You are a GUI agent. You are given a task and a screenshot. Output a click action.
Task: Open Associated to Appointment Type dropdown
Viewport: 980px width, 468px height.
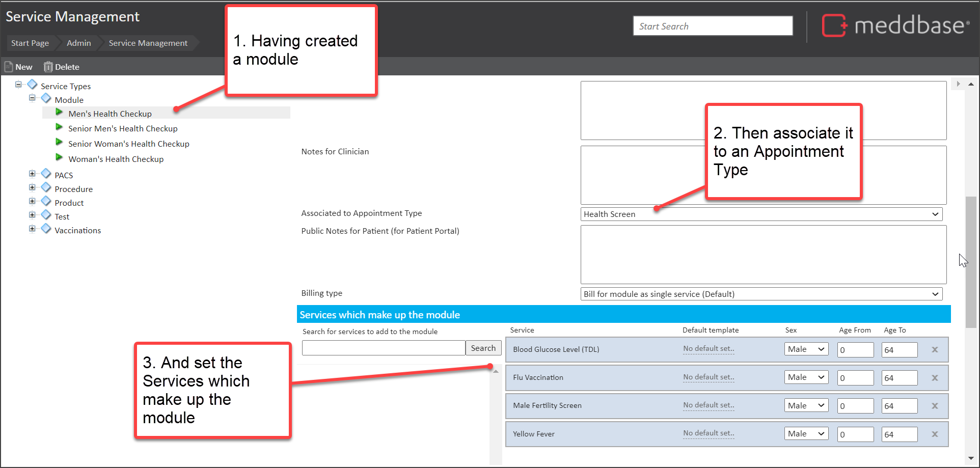coord(761,214)
